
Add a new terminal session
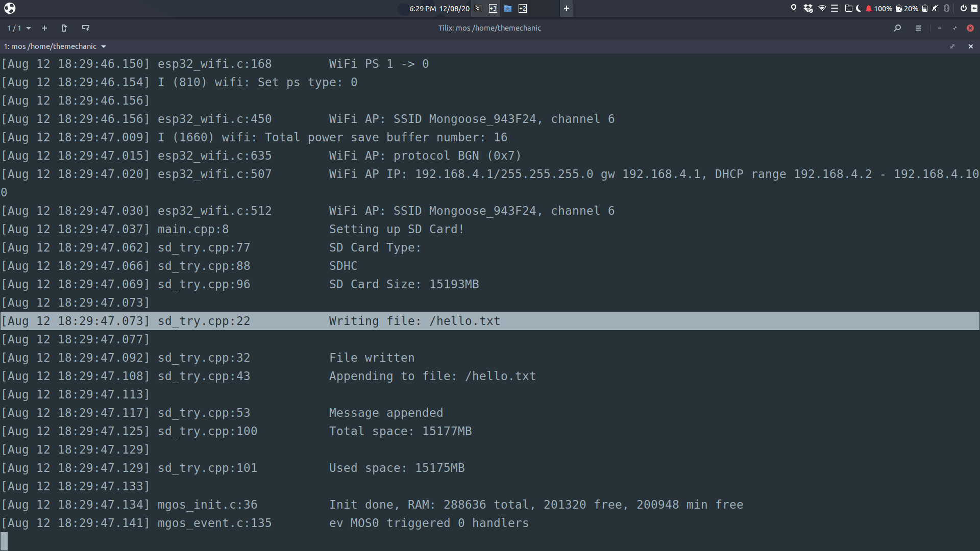[44, 28]
